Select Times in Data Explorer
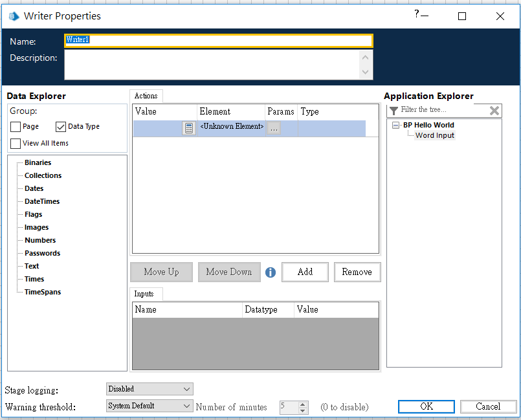This screenshot has height=420, width=521. click(34, 279)
